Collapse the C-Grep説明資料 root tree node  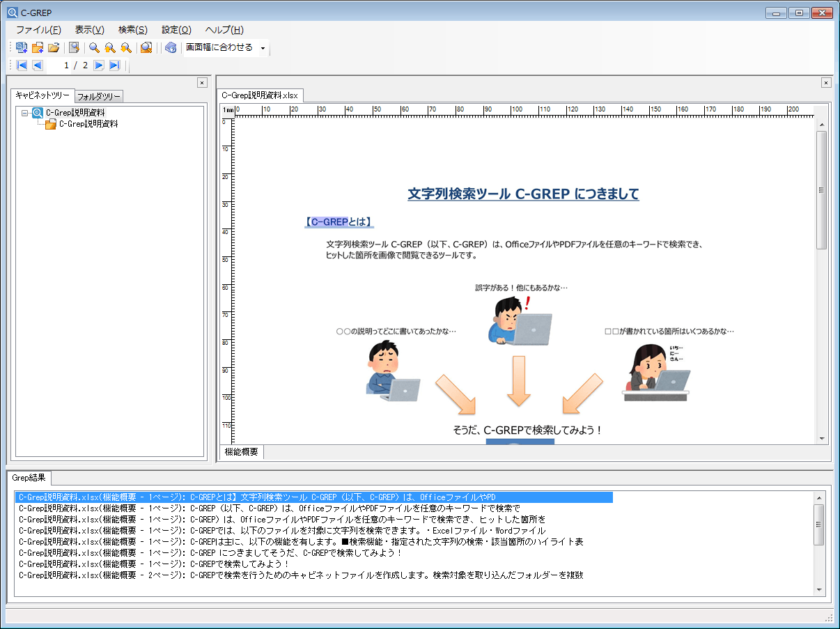[25, 113]
